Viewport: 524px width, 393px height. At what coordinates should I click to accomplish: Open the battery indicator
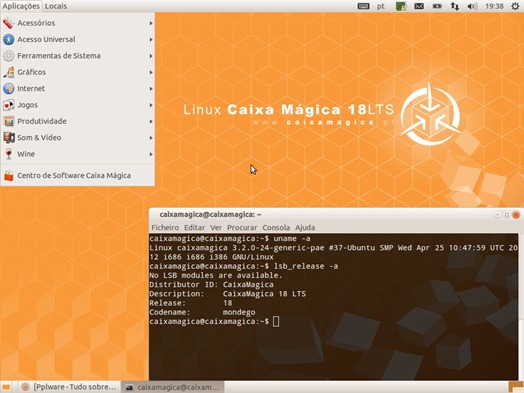click(x=437, y=6)
